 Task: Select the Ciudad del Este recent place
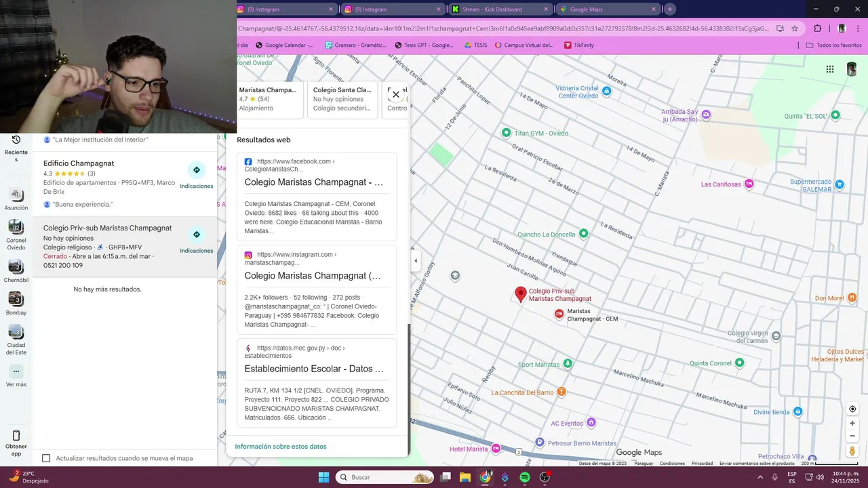(16, 340)
